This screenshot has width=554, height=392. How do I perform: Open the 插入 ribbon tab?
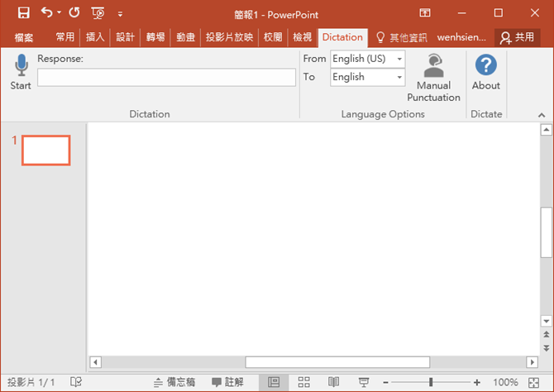[95, 37]
